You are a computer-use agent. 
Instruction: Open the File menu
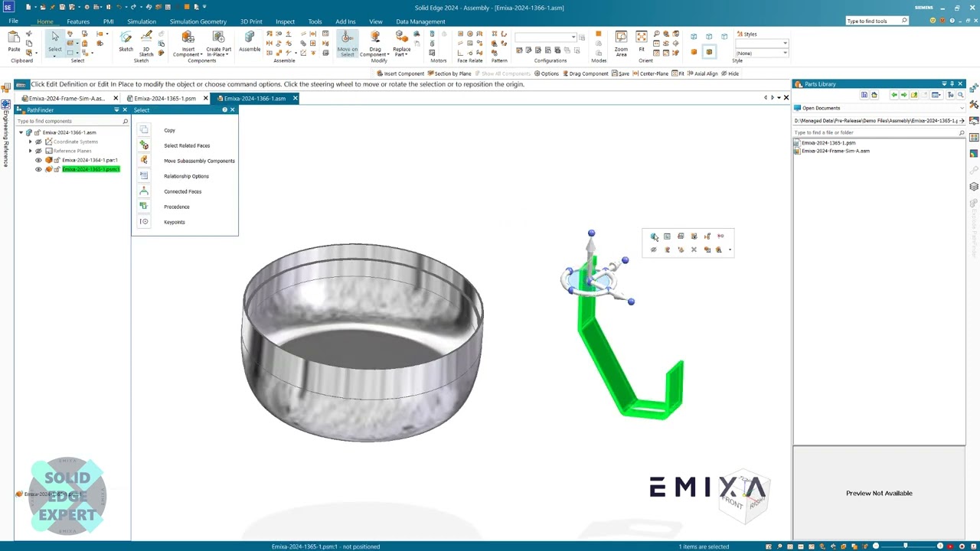13,21
